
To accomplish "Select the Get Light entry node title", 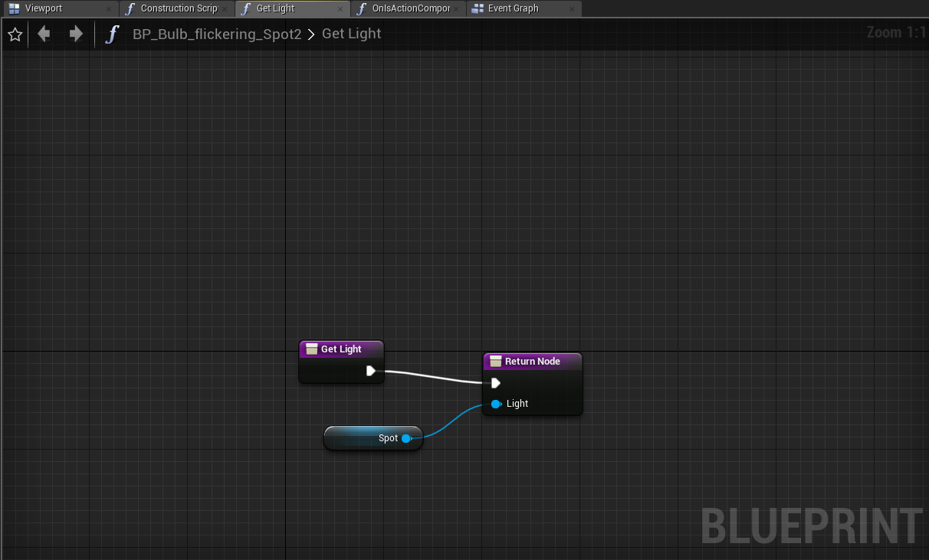I will click(x=341, y=349).
